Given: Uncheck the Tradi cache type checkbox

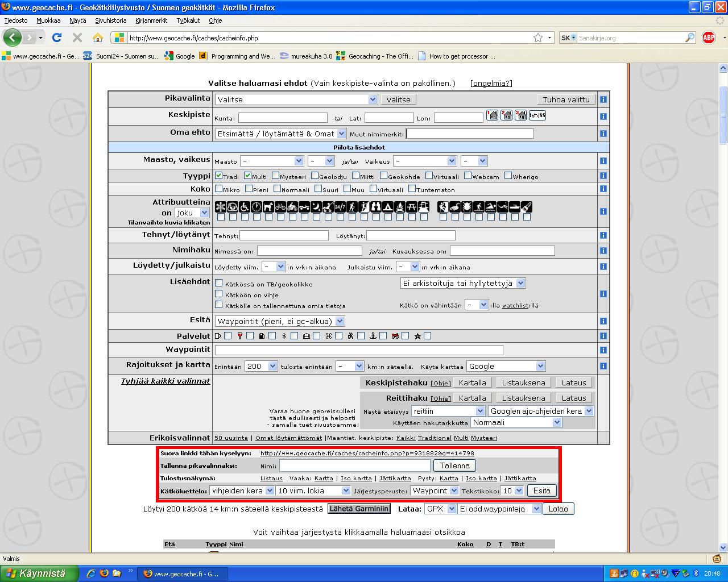Looking at the screenshot, I should click(x=219, y=176).
